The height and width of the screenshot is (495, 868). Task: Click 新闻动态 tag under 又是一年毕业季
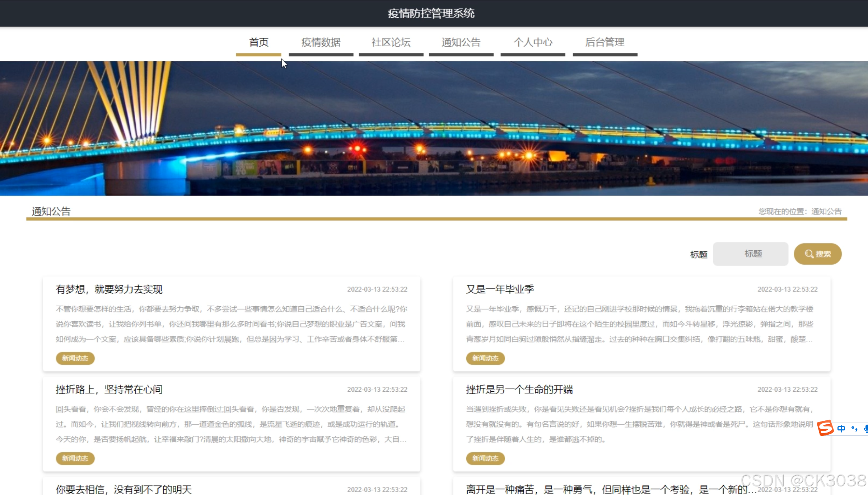[485, 358]
